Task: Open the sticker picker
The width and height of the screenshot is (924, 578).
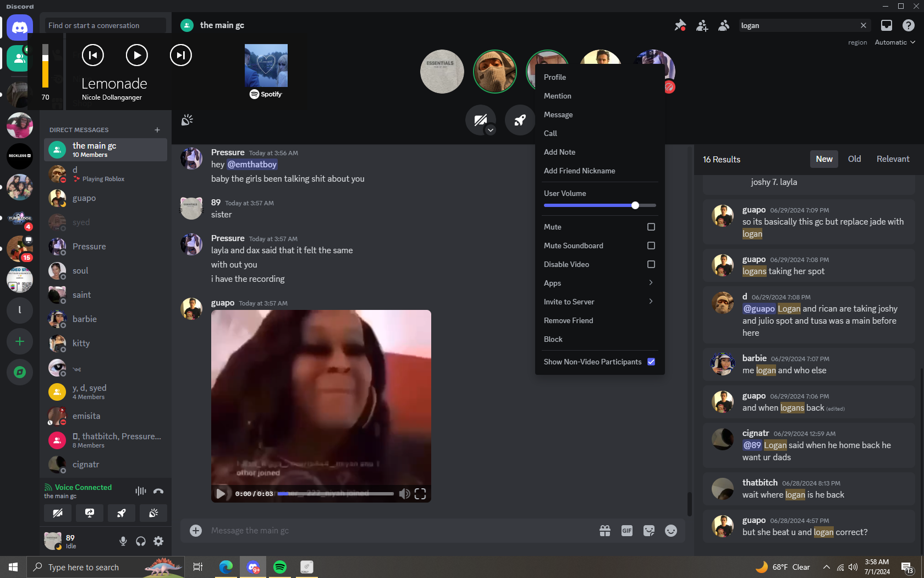Action: [x=649, y=531]
